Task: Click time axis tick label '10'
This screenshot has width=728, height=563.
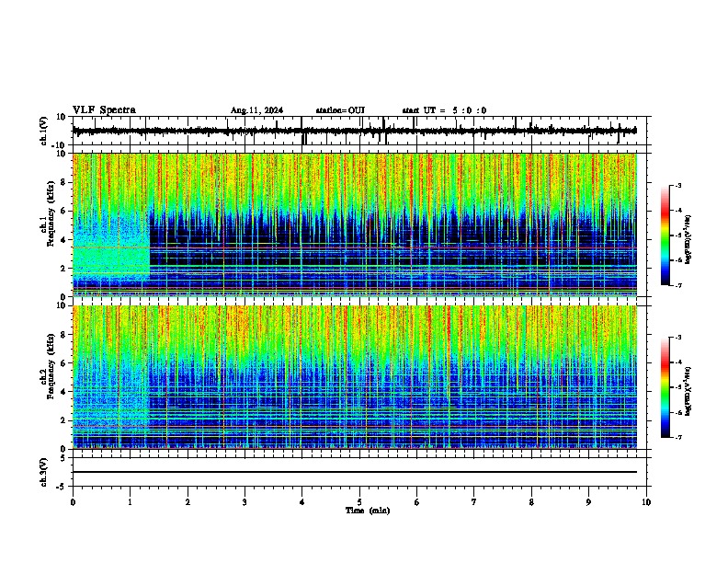Action: (x=646, y=502)
